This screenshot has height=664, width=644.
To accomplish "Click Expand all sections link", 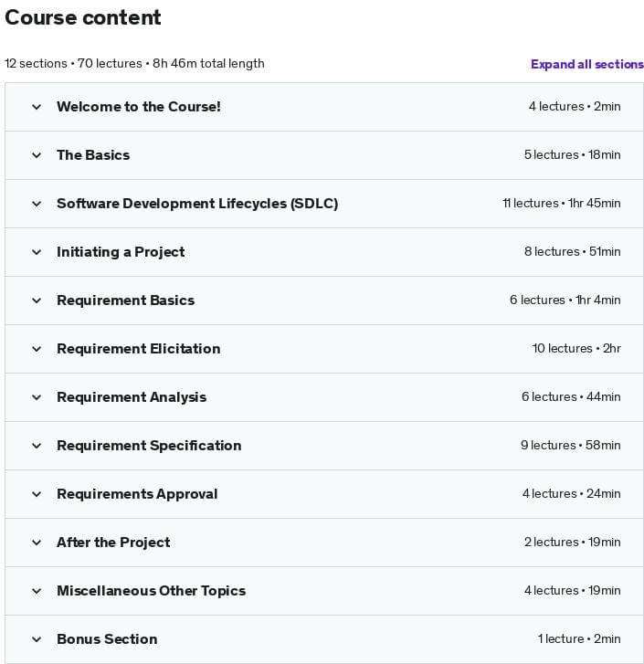I will click(586, 64).
